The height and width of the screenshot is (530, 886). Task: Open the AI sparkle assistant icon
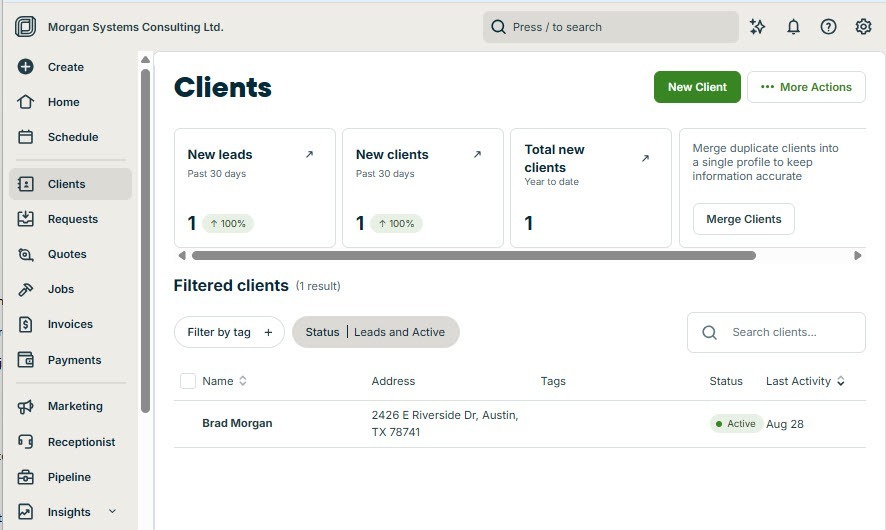(757, 27)
